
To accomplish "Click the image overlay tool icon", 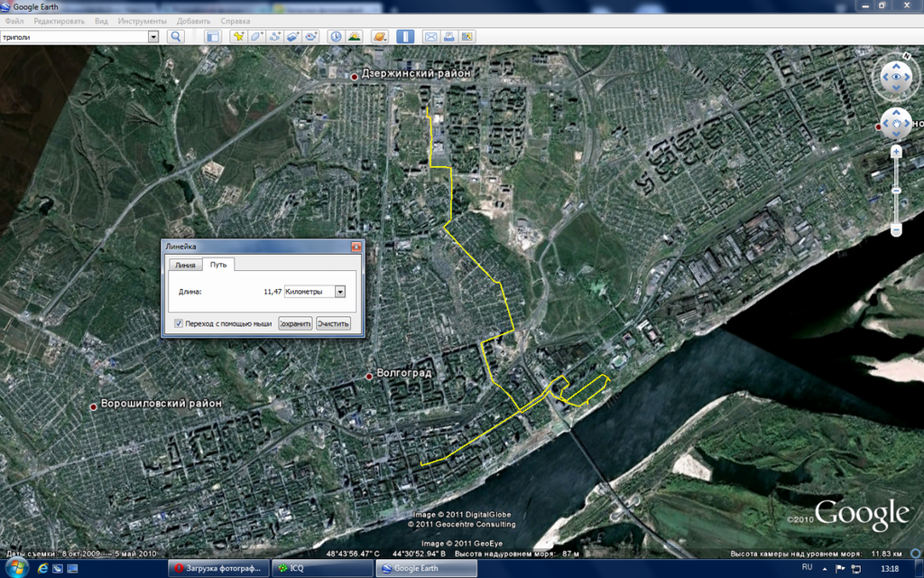I will pyautogui.click(x=293, y=36).
